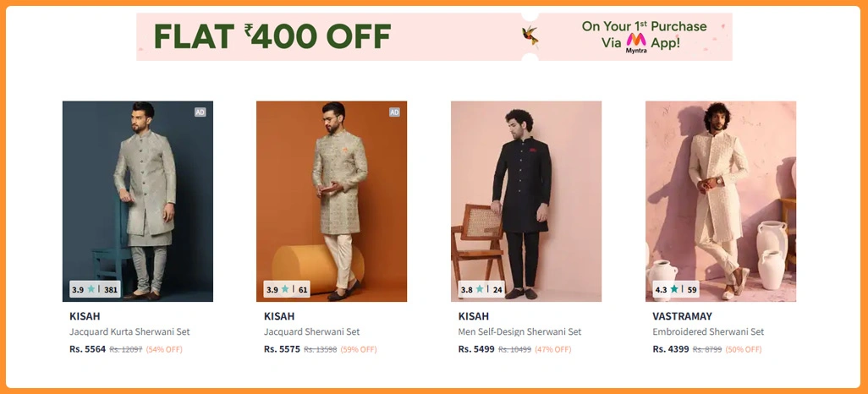868x394 pixels.
Task: Click the 3.9 star rating with 381 reviews
Action: click(x=95, y=289)
